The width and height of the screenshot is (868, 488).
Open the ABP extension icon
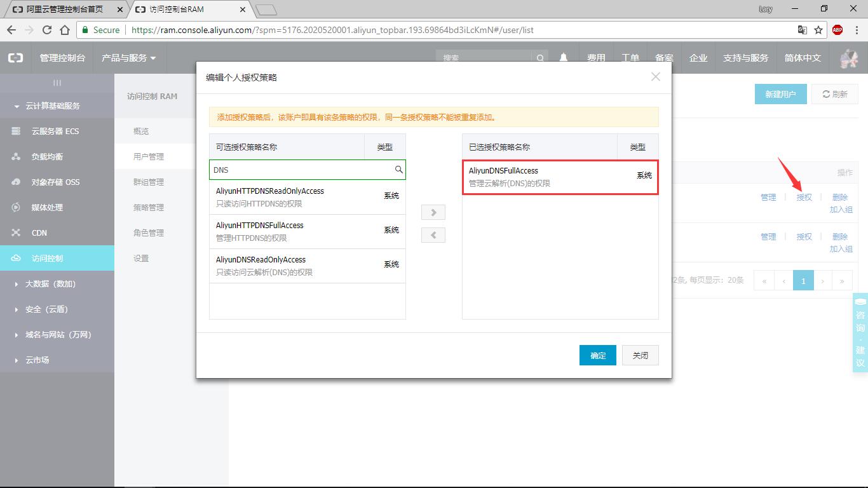click(x=837, y=30)
